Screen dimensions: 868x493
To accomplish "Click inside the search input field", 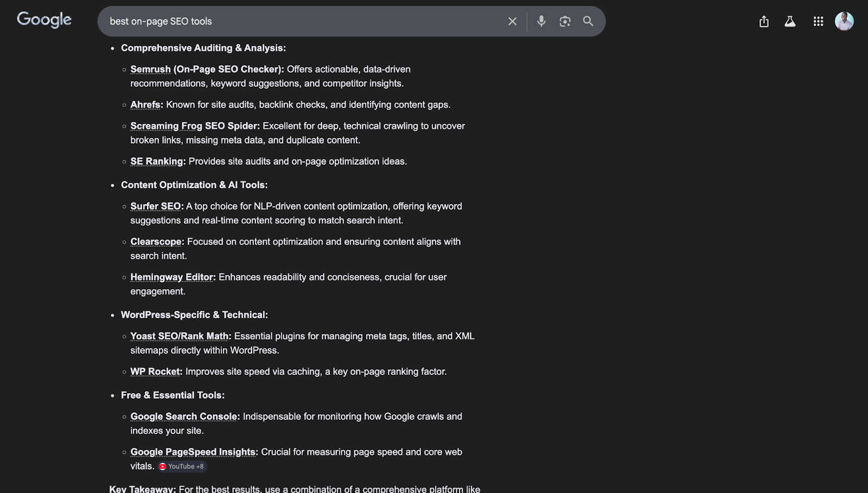I will pos(298,21).
